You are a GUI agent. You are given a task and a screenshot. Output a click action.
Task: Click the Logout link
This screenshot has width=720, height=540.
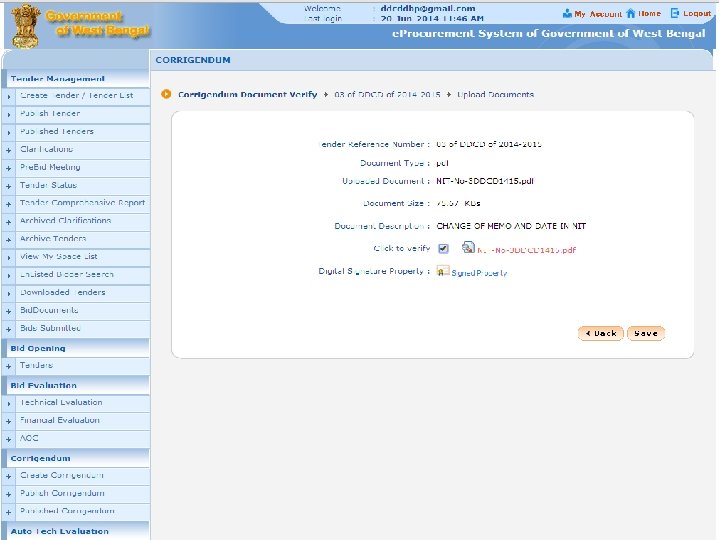click(697, 14)
